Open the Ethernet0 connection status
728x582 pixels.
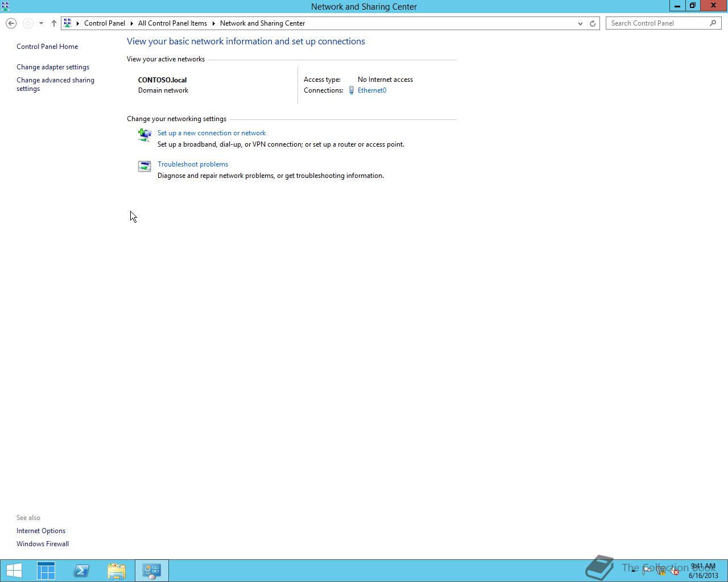372,90
